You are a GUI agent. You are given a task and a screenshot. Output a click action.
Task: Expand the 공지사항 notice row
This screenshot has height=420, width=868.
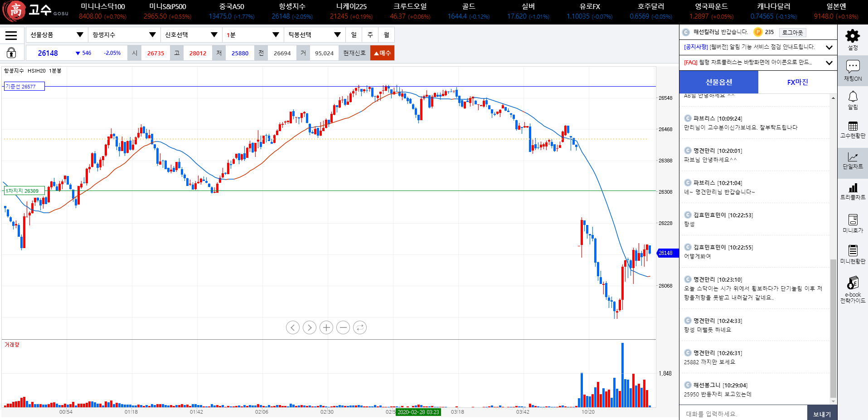tap(758, 47)
